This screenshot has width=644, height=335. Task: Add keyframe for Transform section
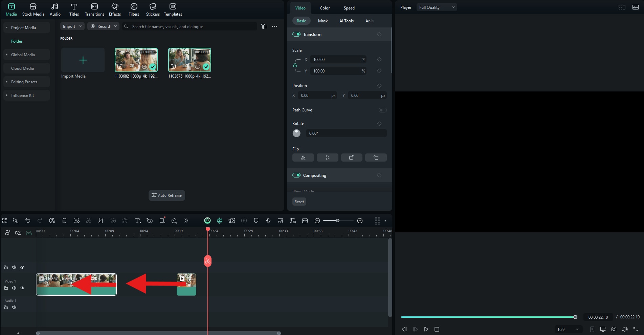click(379, 34)
